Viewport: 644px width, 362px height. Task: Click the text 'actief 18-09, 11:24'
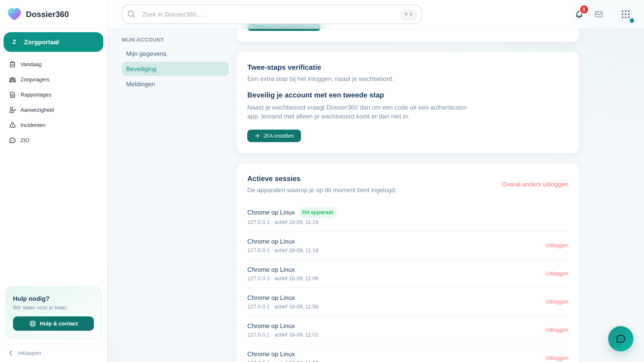pos(296,222)
